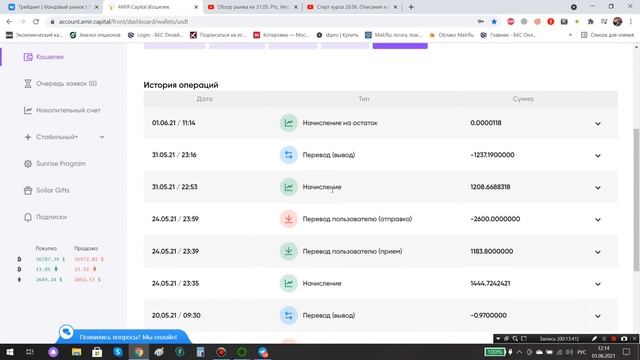Open the Облако Mail.Ru bookmark
Viewport: 640px width, 360px height.
[x=451, y=35]
